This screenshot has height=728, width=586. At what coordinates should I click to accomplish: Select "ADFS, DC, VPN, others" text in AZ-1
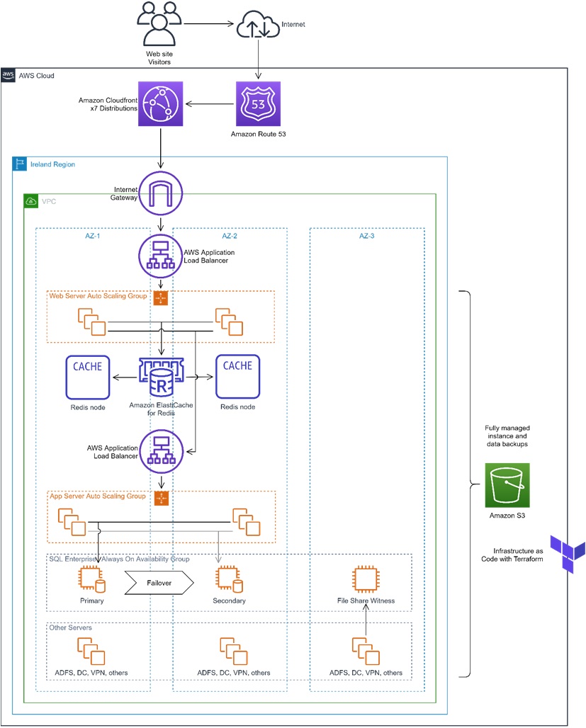91,673
